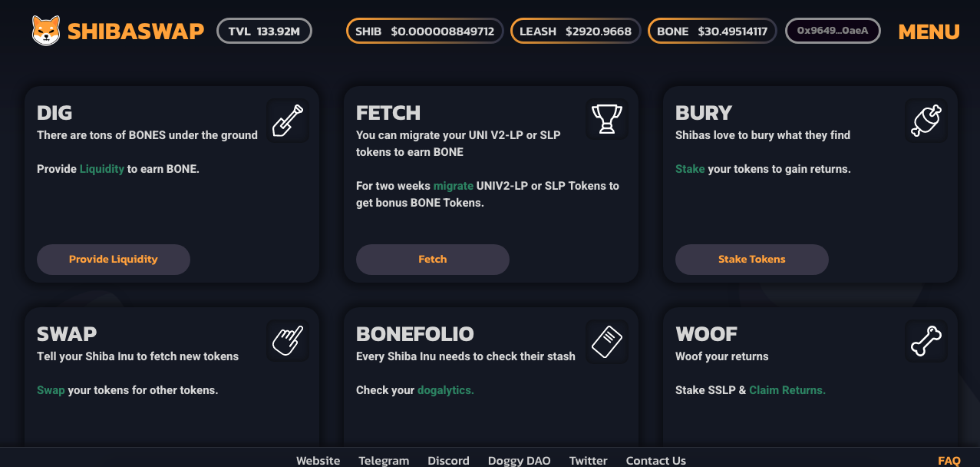980x467 pixels.
Task: Follow the Claim Returns link
Action: point(787,390)
